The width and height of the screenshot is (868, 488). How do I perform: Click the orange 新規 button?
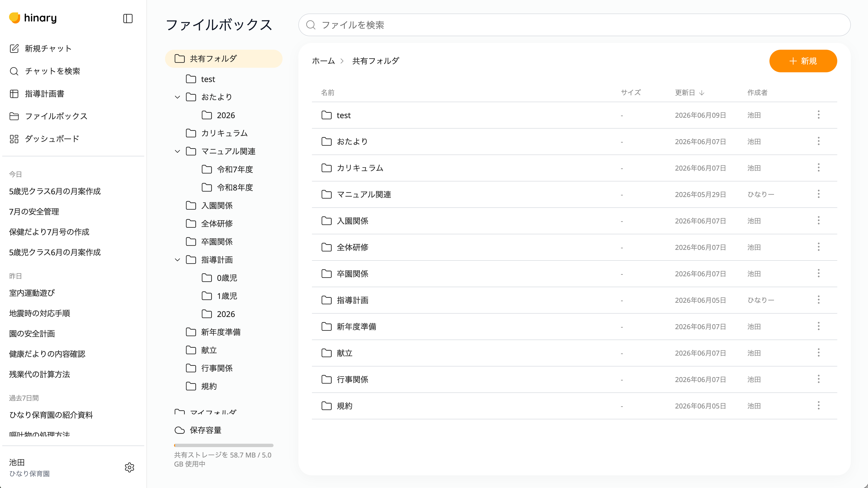pyautogui.click(x=803, y=61)
